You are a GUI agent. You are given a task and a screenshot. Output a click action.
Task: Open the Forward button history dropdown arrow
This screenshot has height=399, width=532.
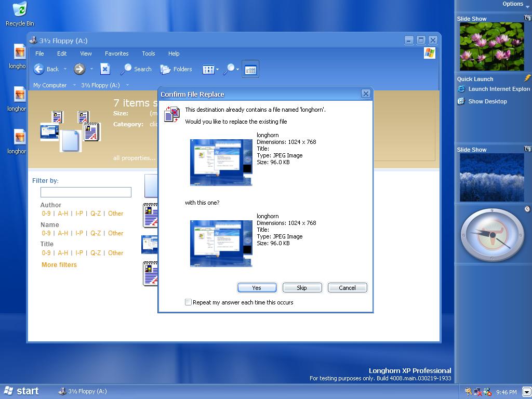pos(91,69)
